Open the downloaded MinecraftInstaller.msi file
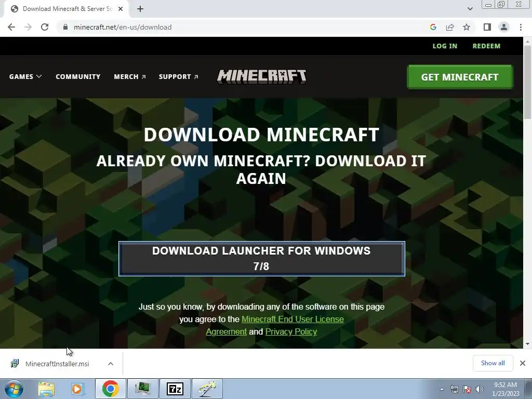The width and height of the screenshot is (532, 399). coord(57,364)
